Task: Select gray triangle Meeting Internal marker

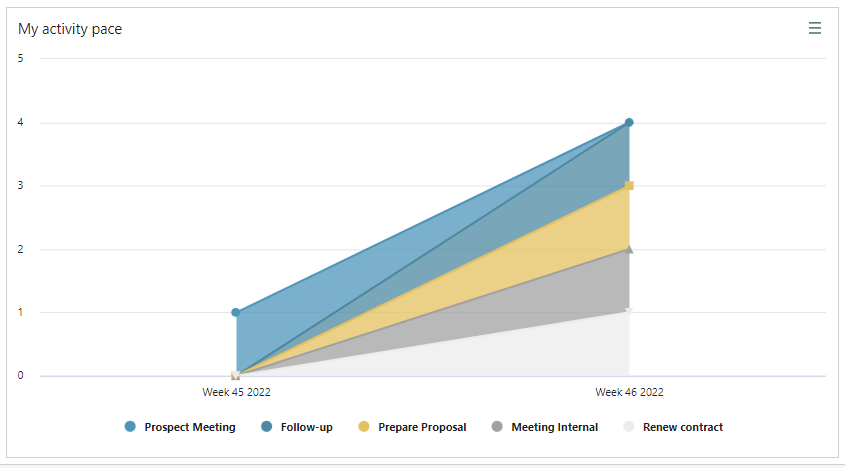Action: coord(629,249)
